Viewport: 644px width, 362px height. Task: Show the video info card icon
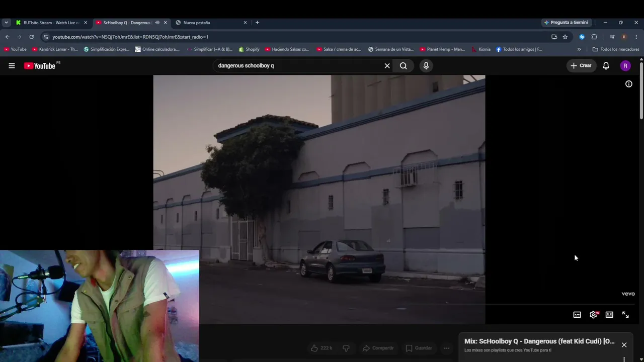click(x=628, y=84)
